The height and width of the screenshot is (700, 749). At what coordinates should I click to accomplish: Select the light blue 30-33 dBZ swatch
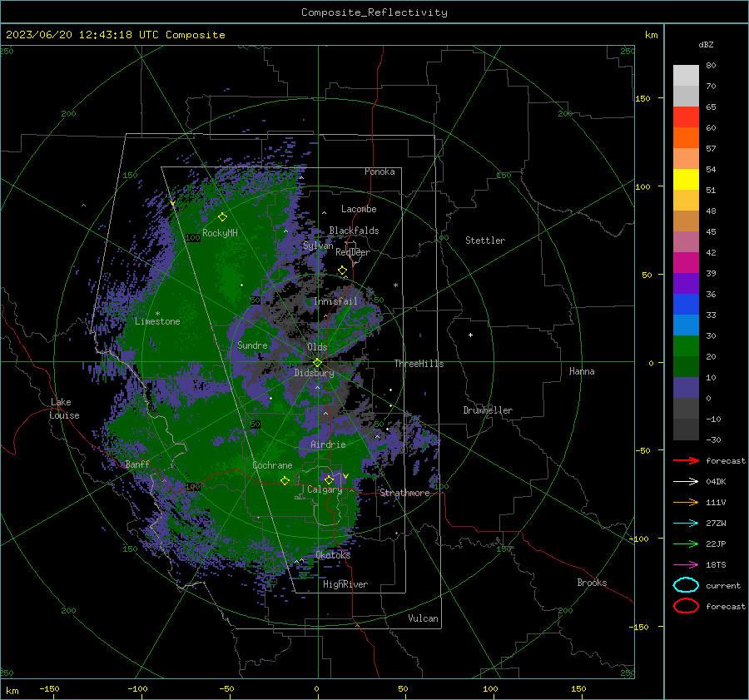(x=686, y=325)
